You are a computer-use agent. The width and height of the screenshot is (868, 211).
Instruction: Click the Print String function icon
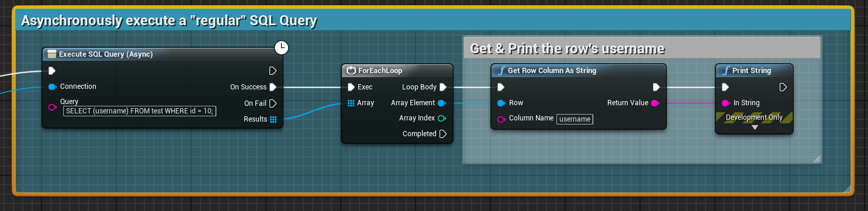[726, 71]
